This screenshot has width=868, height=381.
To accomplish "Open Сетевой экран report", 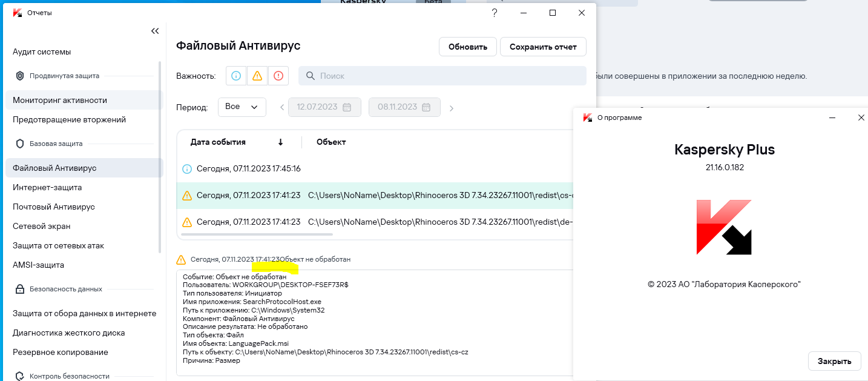I will 42,227.
